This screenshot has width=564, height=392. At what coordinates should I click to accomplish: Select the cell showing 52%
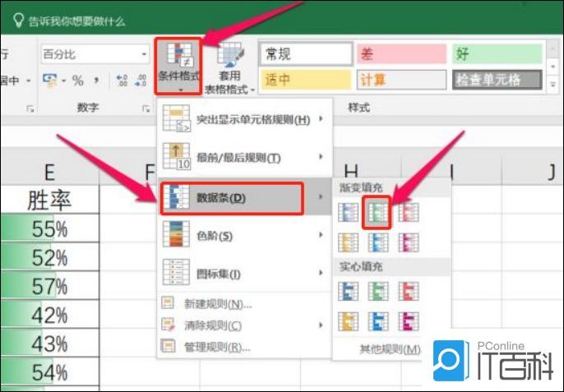(x=50, y=256)
